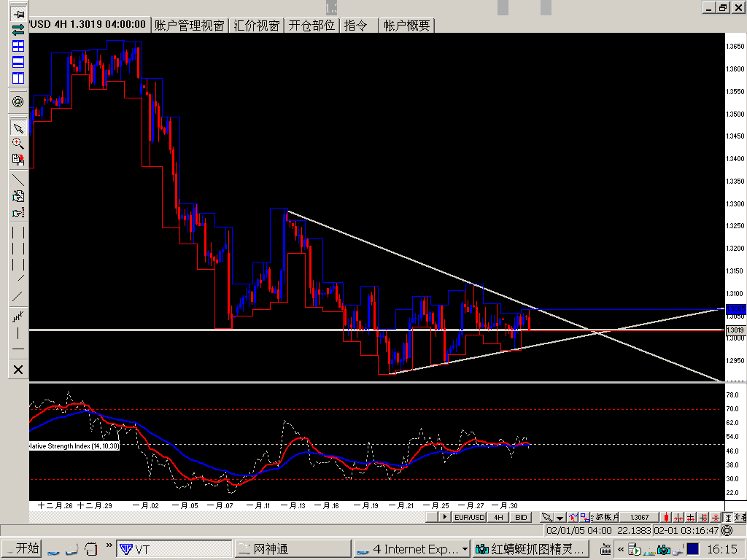Click the X delete-drawing icon
The height and width of the screenshot is (560, 747).
pyautogui.click(x=18, y=370)
